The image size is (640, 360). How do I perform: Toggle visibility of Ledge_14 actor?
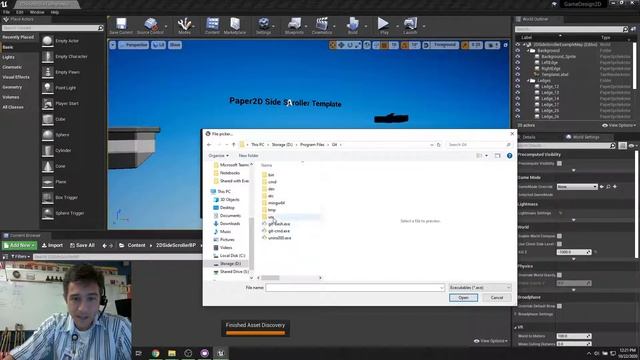pyautogui.click(x=518, y=98)
